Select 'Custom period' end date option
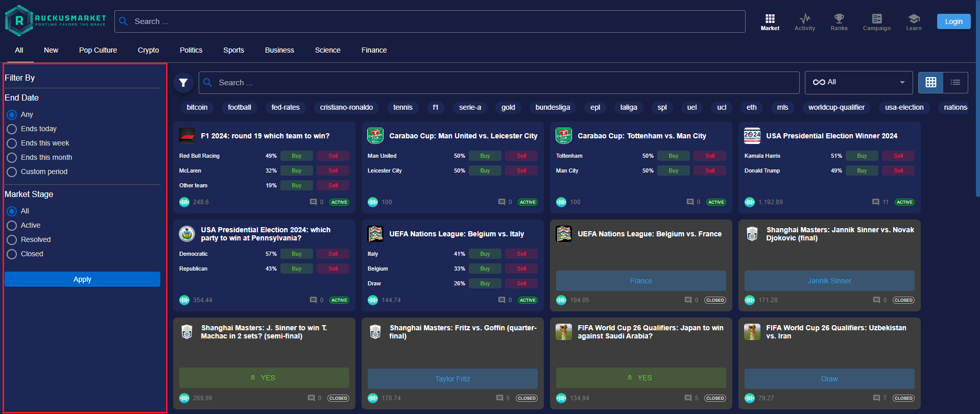This screenshot has height=414, width=980. coord(12,172)
